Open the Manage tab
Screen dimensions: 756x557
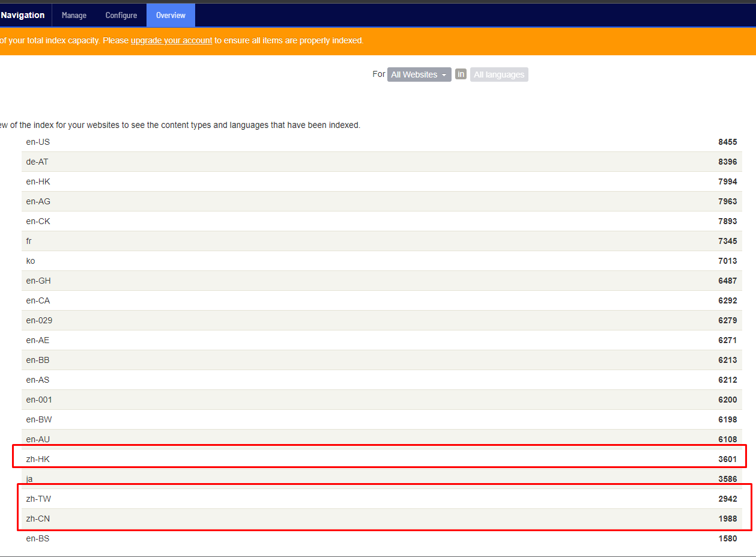[74, 15]
